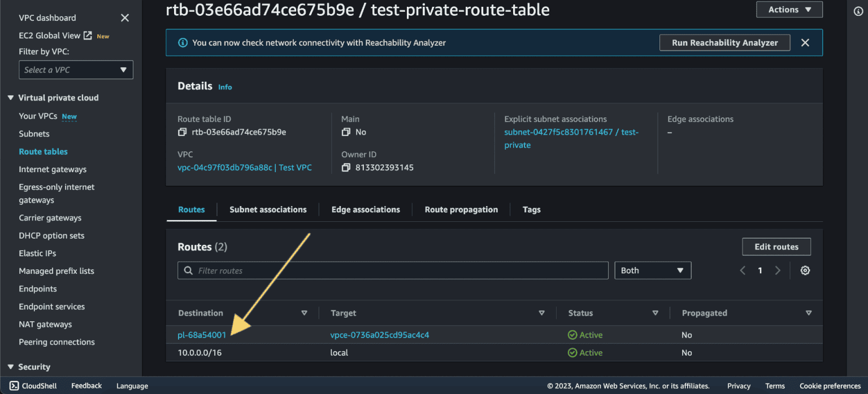Click the info circle icon at top right

858,11
